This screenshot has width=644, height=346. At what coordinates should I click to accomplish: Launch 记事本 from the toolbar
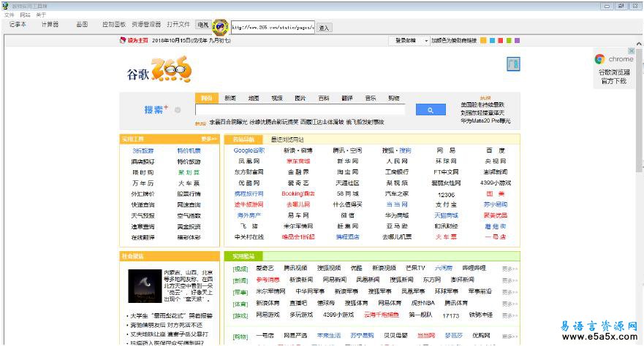click(x=18, y=25)
